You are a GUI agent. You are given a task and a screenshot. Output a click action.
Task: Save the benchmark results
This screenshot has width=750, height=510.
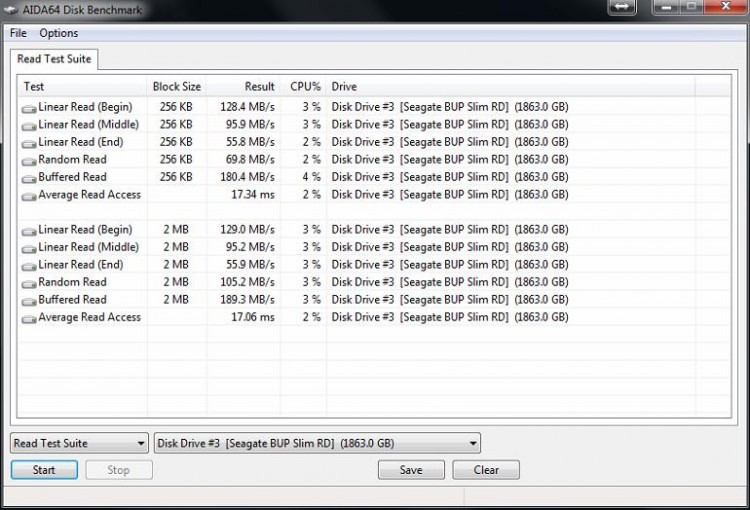click(x=411, y=470)
